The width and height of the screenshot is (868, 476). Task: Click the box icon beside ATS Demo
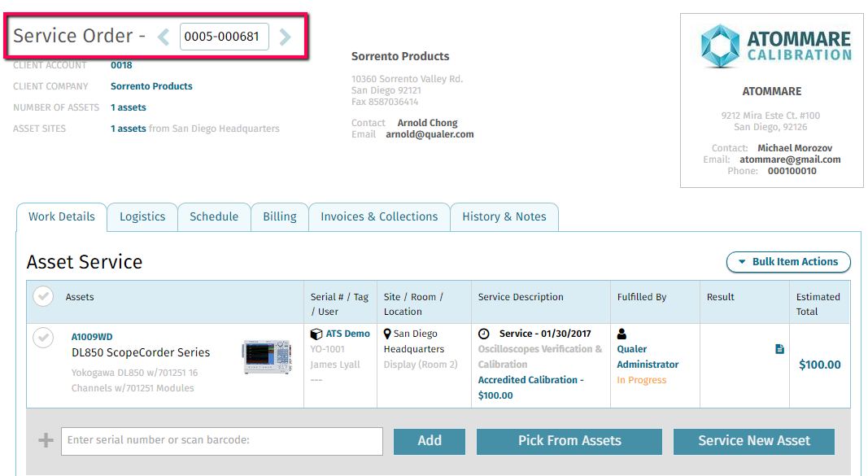click(x=316, y=334)
